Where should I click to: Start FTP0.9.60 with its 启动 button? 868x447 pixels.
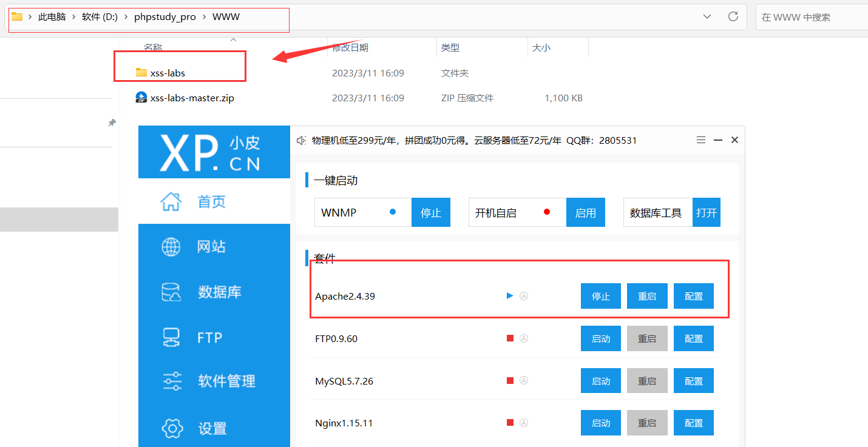[x=601, y=338]
